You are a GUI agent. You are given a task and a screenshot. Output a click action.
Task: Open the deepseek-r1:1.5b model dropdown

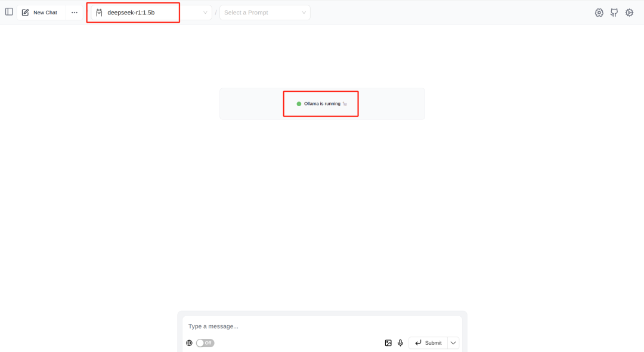[x=151, y=13]
